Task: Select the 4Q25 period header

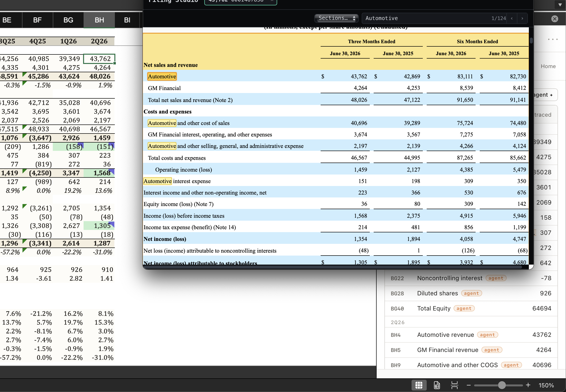Action: click(37, 41)
